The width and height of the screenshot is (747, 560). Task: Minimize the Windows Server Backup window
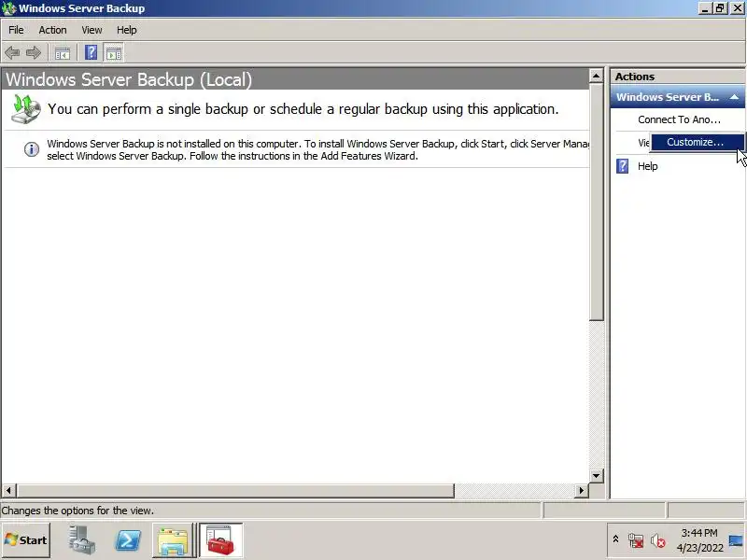(706, 8)
